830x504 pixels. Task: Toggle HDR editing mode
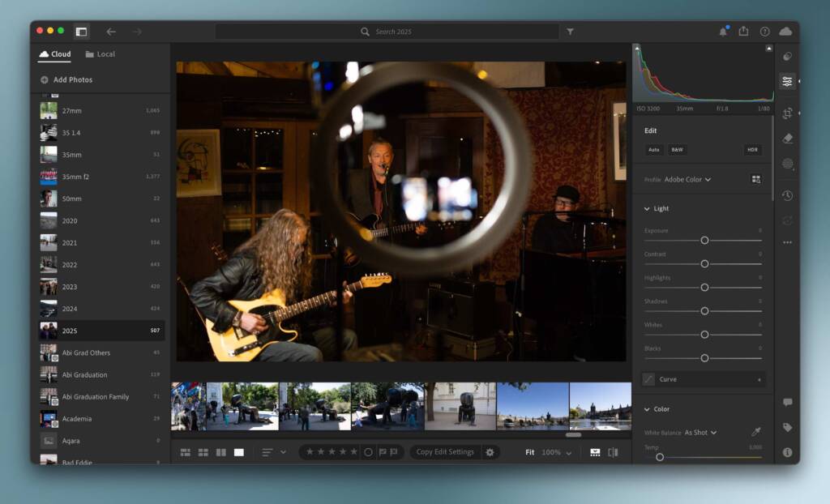(752, 150)
